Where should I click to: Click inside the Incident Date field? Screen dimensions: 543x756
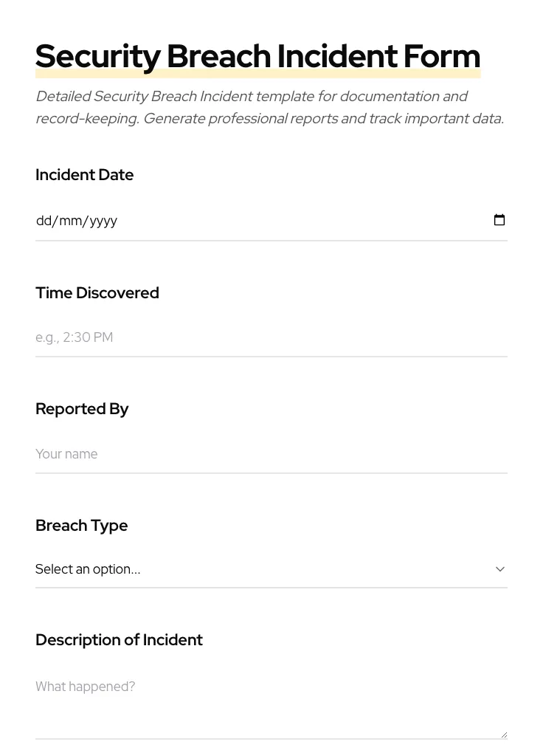(x=221, y=220)
